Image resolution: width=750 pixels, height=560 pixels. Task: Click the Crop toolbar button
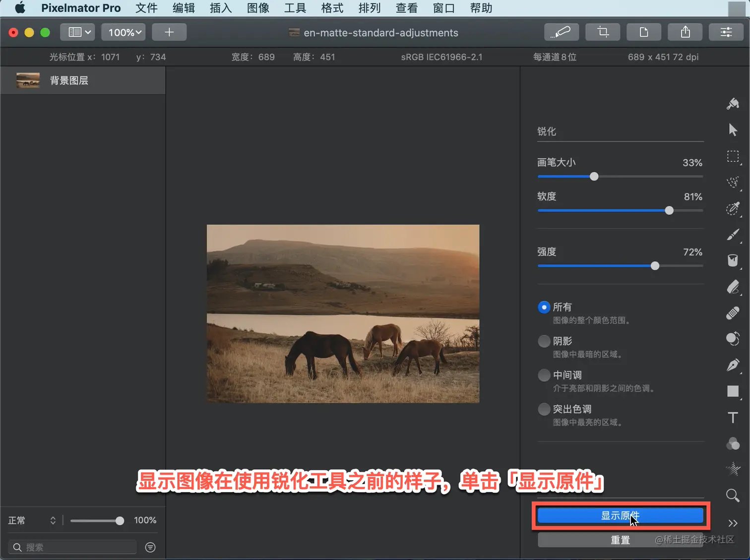click(x=603, y=32)
